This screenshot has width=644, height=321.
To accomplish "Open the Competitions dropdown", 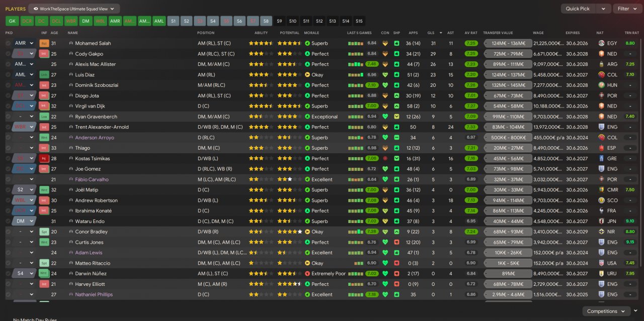I will pyautogui.click(x=606, y=311).
